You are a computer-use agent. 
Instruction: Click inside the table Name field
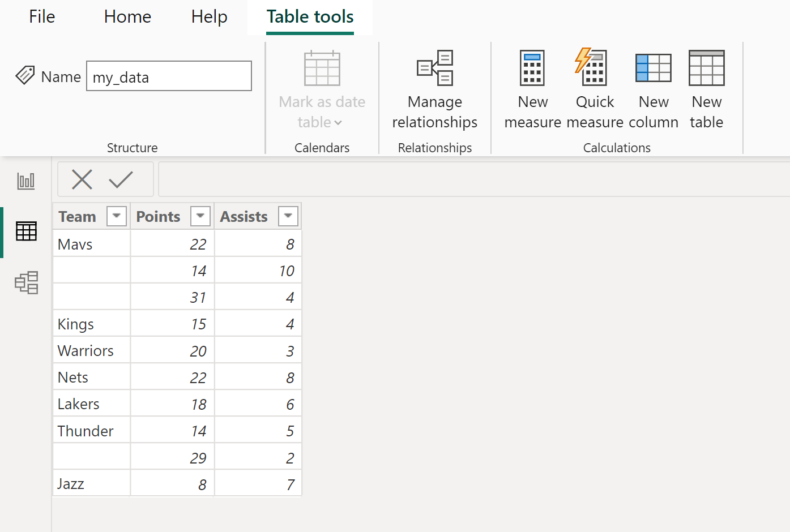pyautogui.click(x=168, y=75)
